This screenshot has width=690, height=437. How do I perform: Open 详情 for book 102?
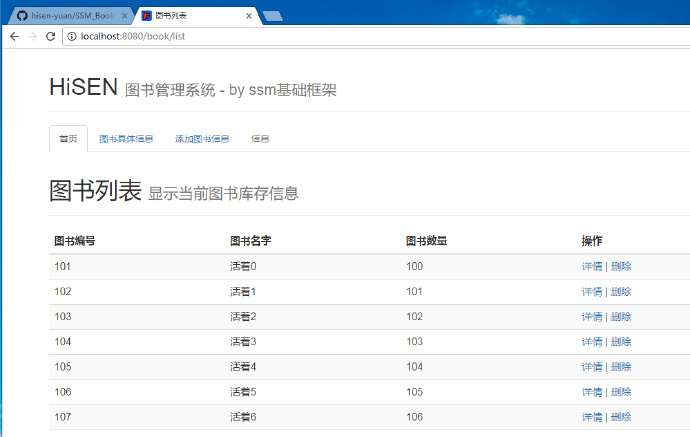592,291
